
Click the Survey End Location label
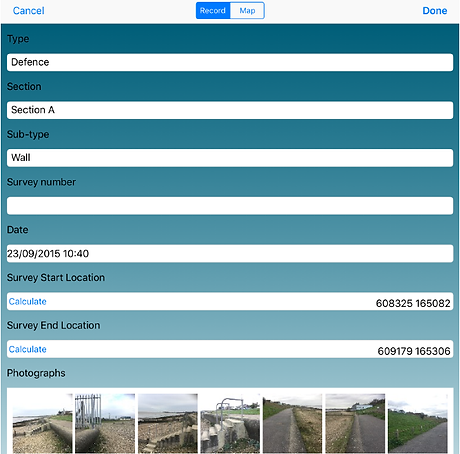click(54, 325)
